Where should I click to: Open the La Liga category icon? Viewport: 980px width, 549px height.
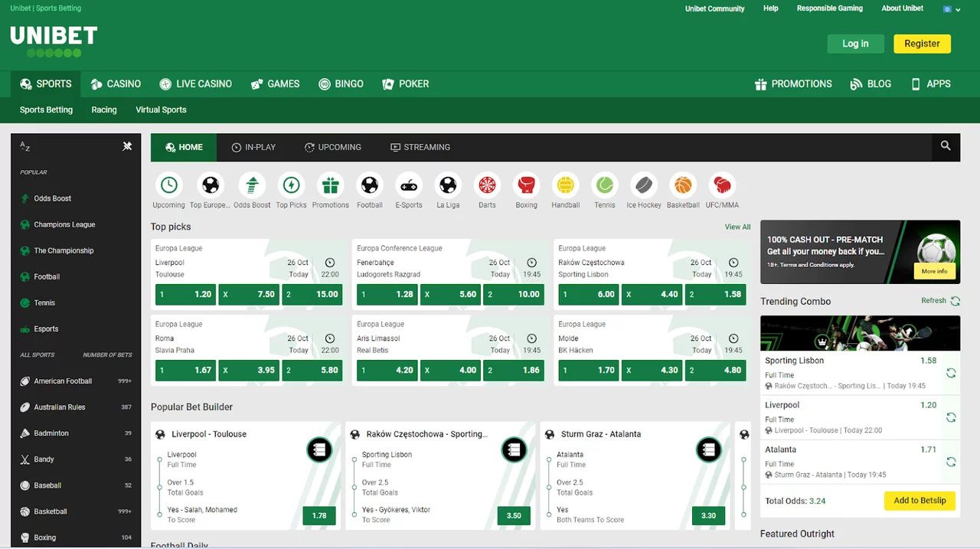pos(448,185)
